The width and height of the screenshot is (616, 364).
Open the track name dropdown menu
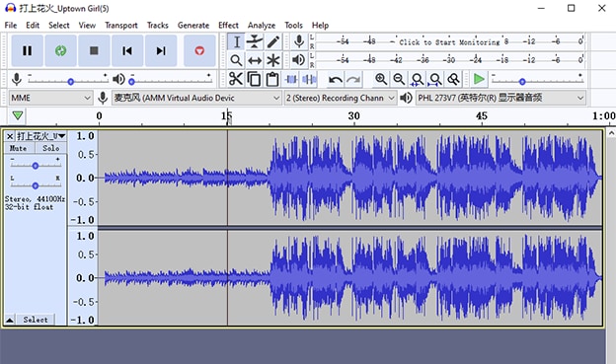[x=40, y=136]
